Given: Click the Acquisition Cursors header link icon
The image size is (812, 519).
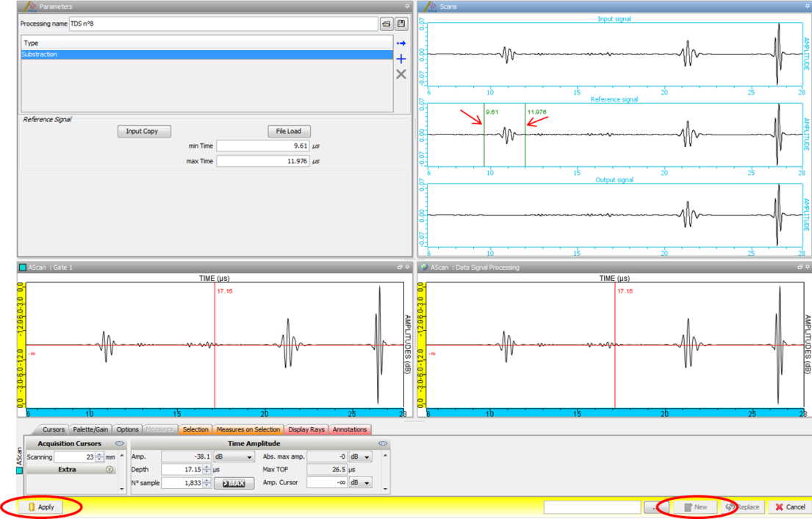Looking at the screenshot, I should pyautogui.click(x=119, y=444).
